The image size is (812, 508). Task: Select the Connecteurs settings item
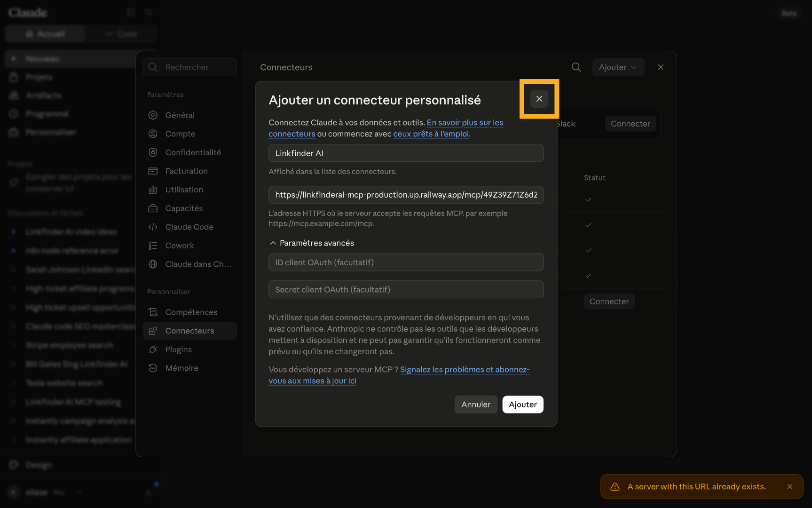click(x=190, y=331)
